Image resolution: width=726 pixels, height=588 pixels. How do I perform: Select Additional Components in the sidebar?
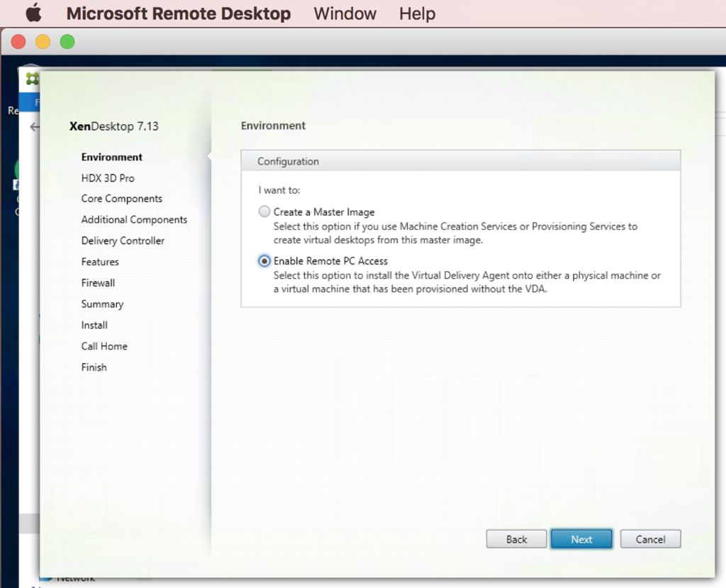134,220
